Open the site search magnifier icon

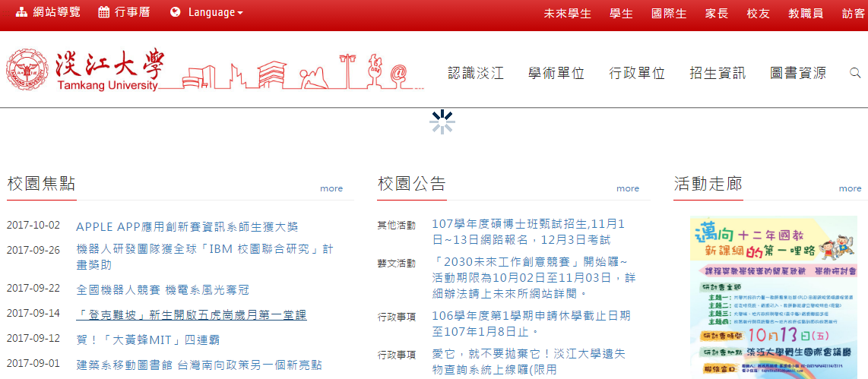pyautogui.click(x=855, y=73)
